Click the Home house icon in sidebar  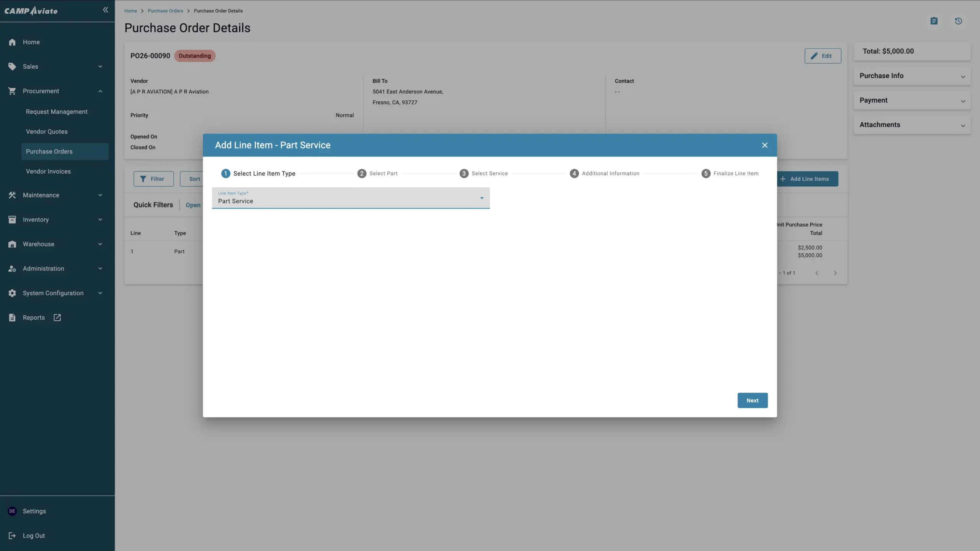12,42
